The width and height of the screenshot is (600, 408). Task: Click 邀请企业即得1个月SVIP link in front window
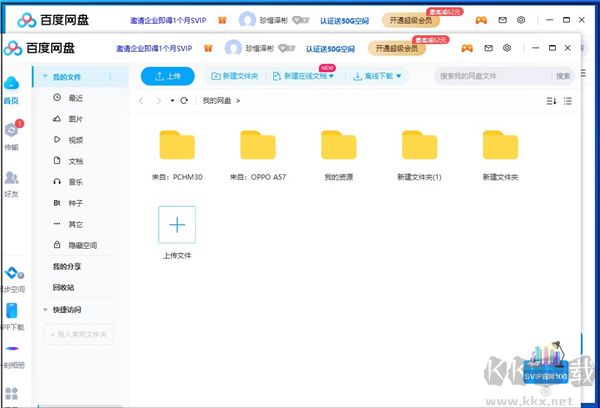coord(154,48)
